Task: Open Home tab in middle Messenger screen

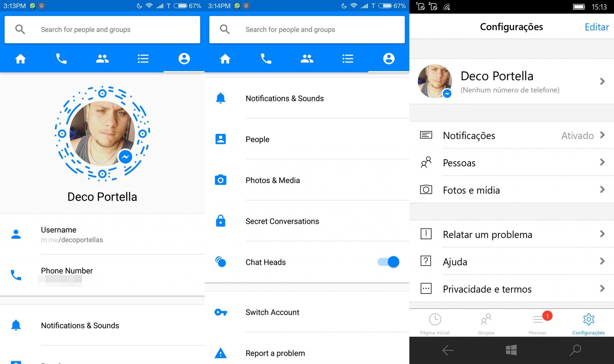Action: [x=225, y=59]
